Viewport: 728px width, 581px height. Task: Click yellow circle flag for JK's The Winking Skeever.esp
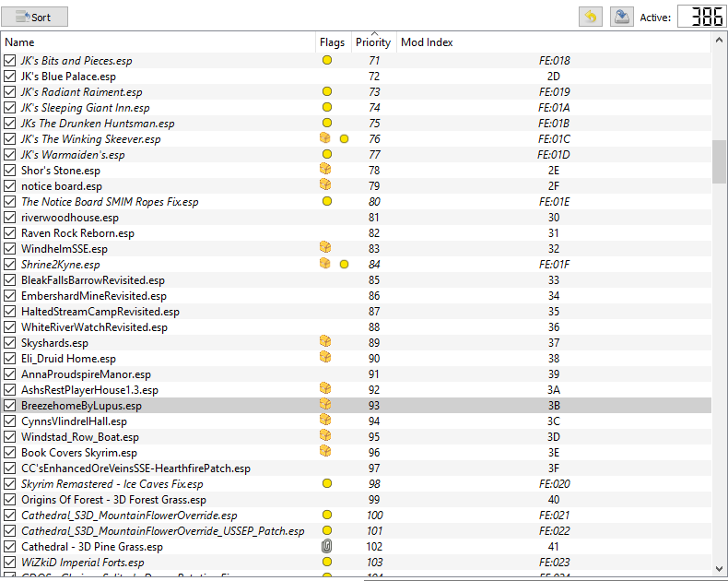(344, 138)
